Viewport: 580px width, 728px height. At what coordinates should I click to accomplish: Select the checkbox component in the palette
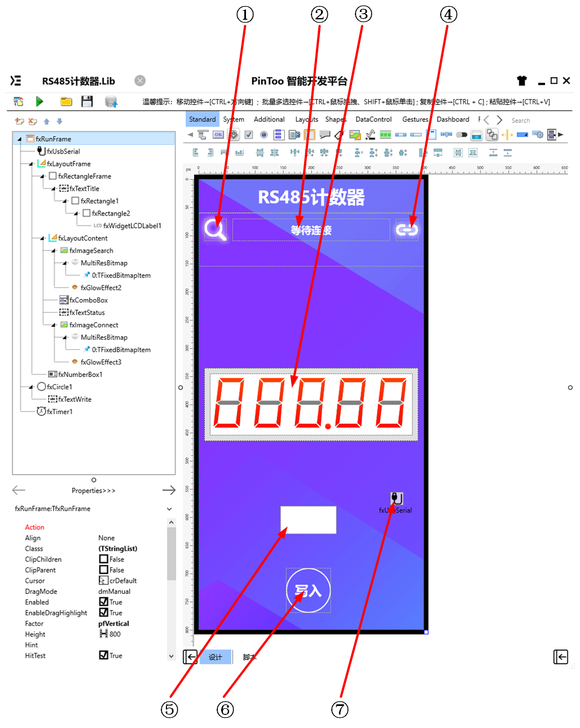click(x=249, y=134)
